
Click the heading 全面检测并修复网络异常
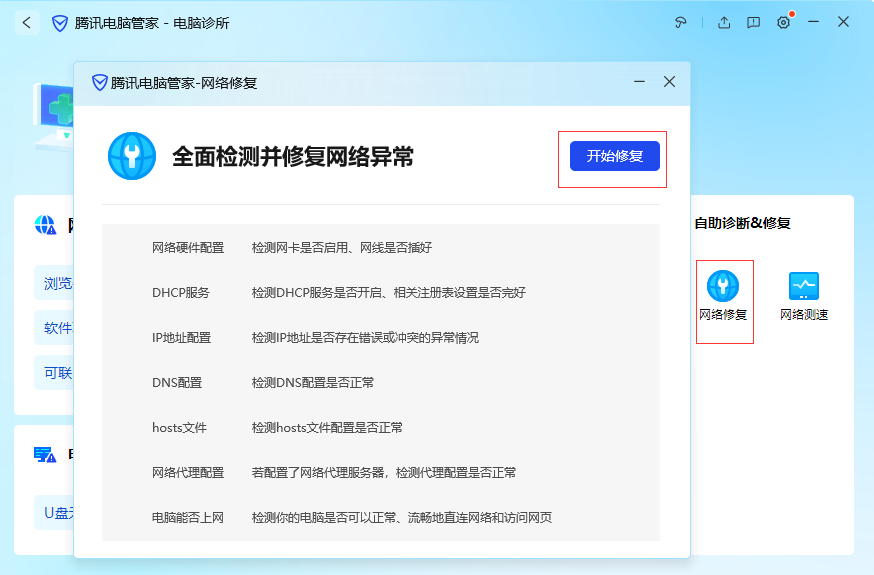pyautogui.click(x=293, y=157)
